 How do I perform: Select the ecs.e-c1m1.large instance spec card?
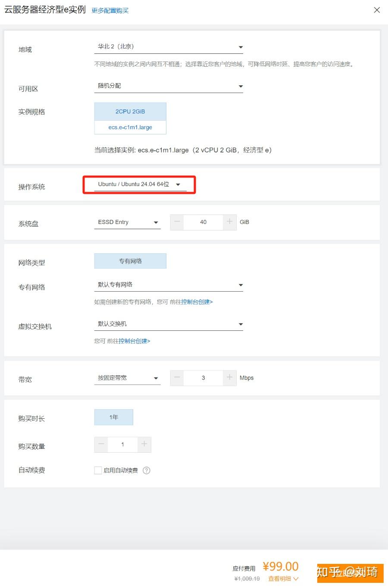[x=130, y=127]
